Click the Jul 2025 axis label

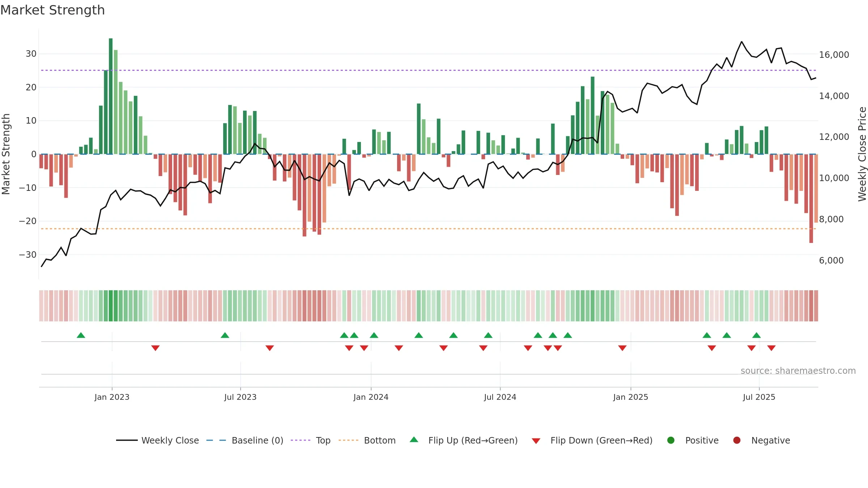coord(759,397)
